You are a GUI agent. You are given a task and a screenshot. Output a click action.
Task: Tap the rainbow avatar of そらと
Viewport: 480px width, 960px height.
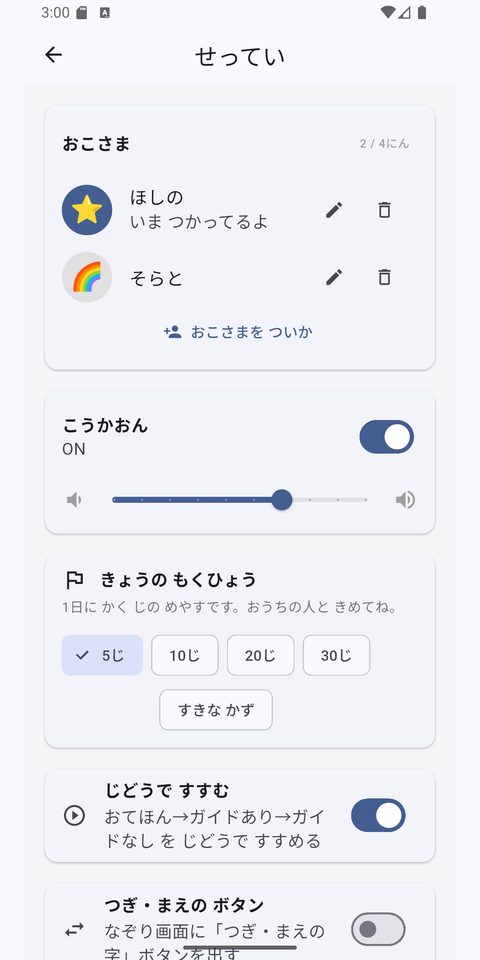[87, 277]
